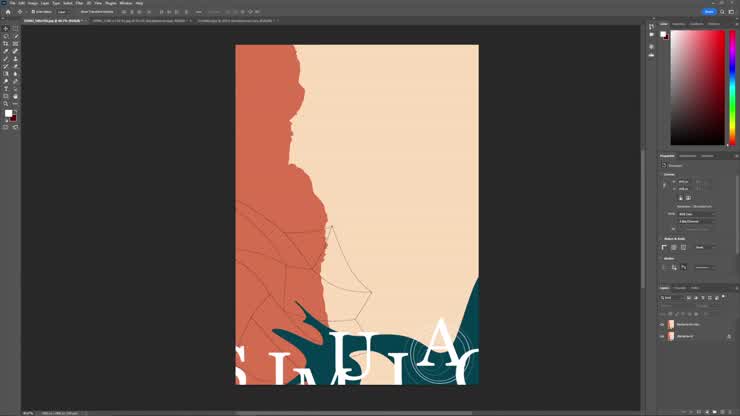Toggle the grid icon under Rulers & Grids
Viewport: 740px width, 416px height.
click(x=674, y=247)
